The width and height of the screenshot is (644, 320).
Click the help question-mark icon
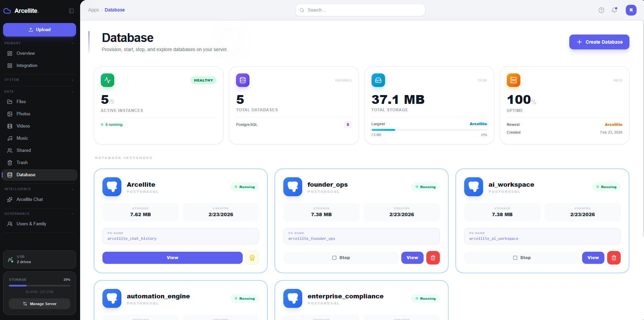point(601,10)
